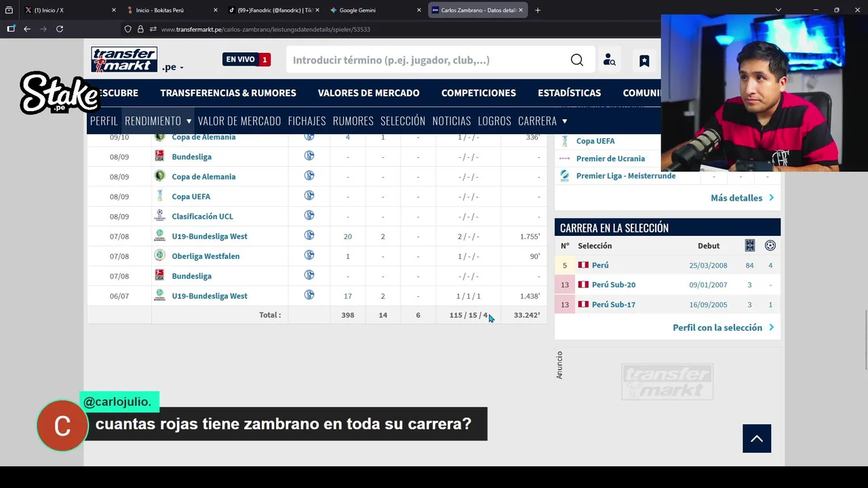This screenshot has width=868, height=488.
Task: Open the Perú Sub-20 link
Action: pos(614,285)
